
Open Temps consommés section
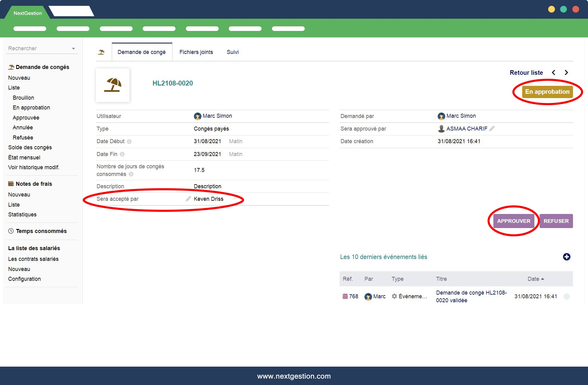pyautogui.click(x=41, y=231)
